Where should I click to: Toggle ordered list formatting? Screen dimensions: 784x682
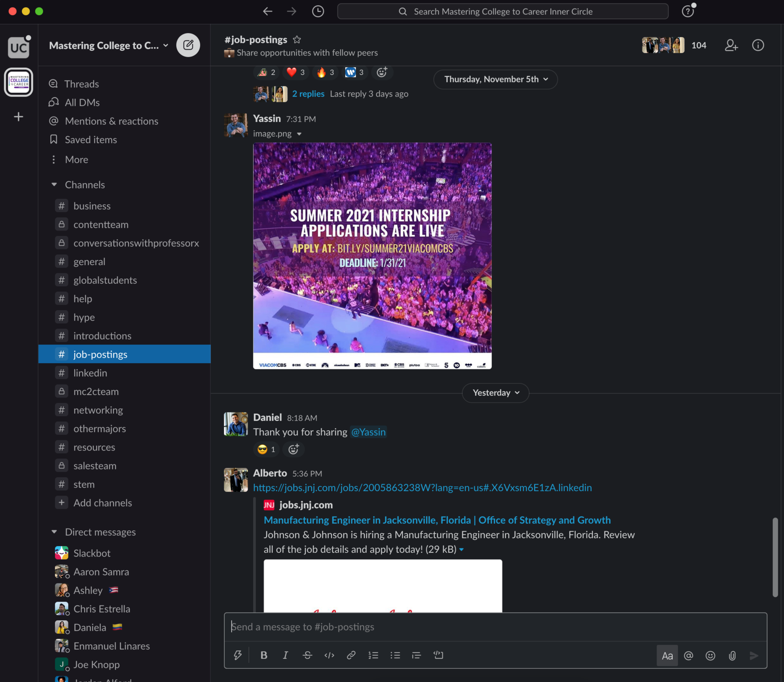point(374,655)
